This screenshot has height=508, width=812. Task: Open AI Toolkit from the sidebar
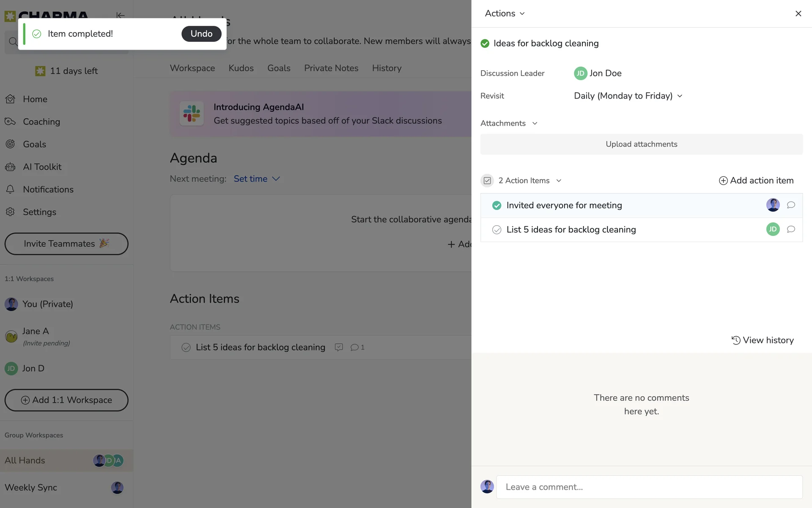point(42,167)
